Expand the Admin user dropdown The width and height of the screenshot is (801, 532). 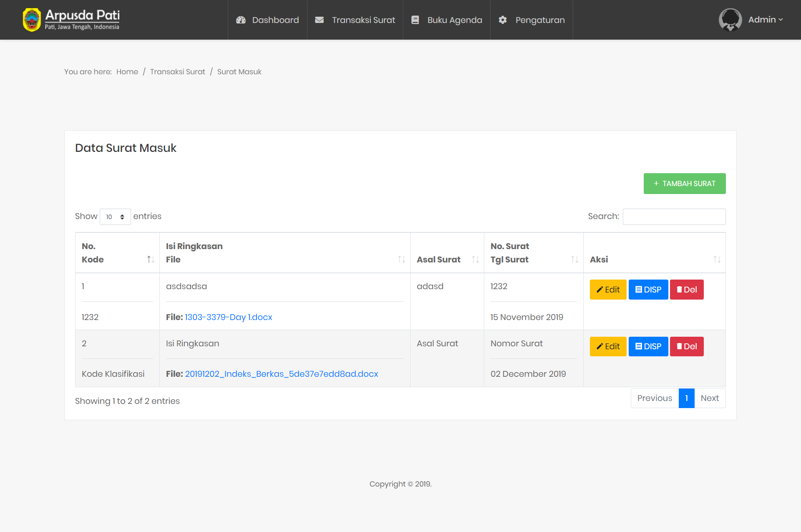coord(766,20)
